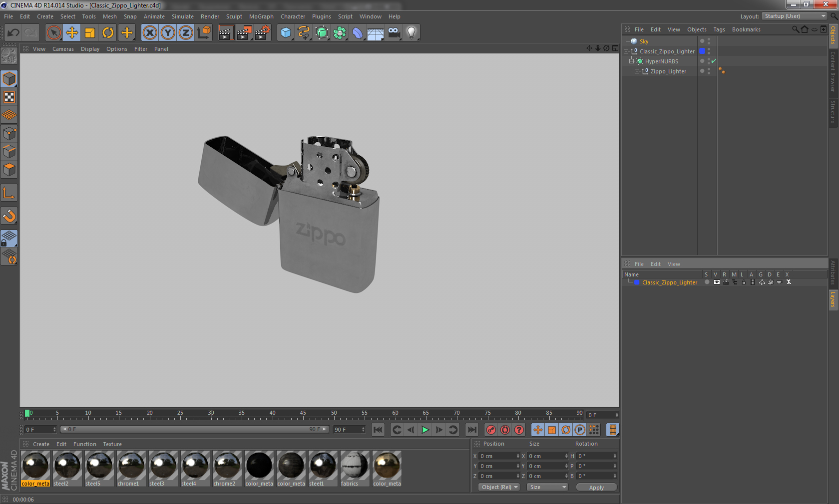Go to end of animation

472,430
